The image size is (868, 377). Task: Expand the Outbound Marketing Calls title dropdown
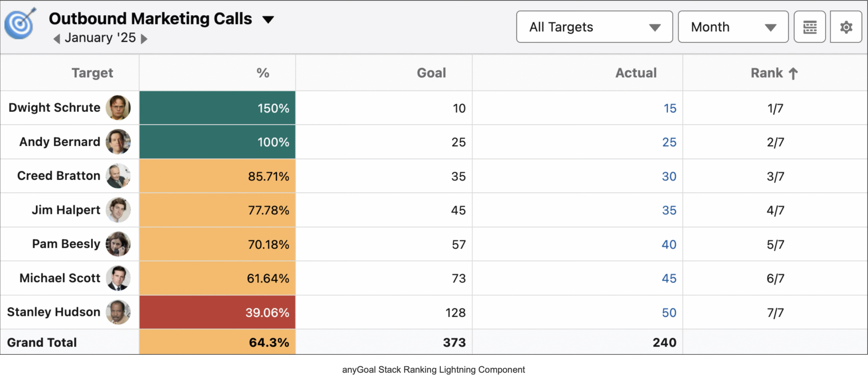pos(269,19)
